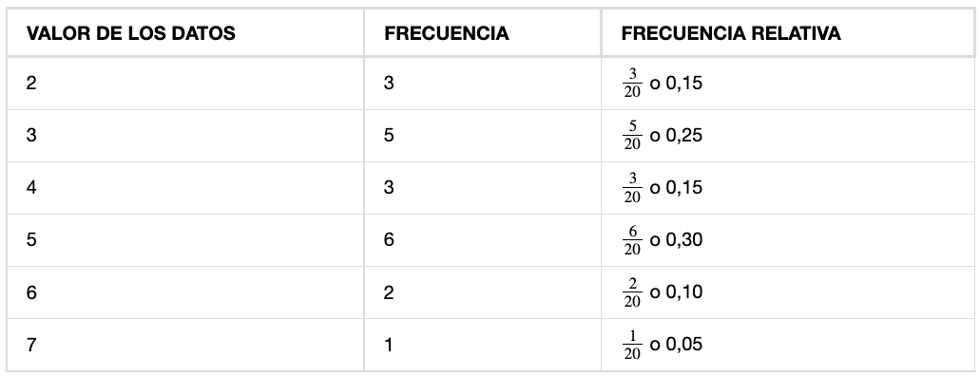Select data value 2 cell

(185, 83)
